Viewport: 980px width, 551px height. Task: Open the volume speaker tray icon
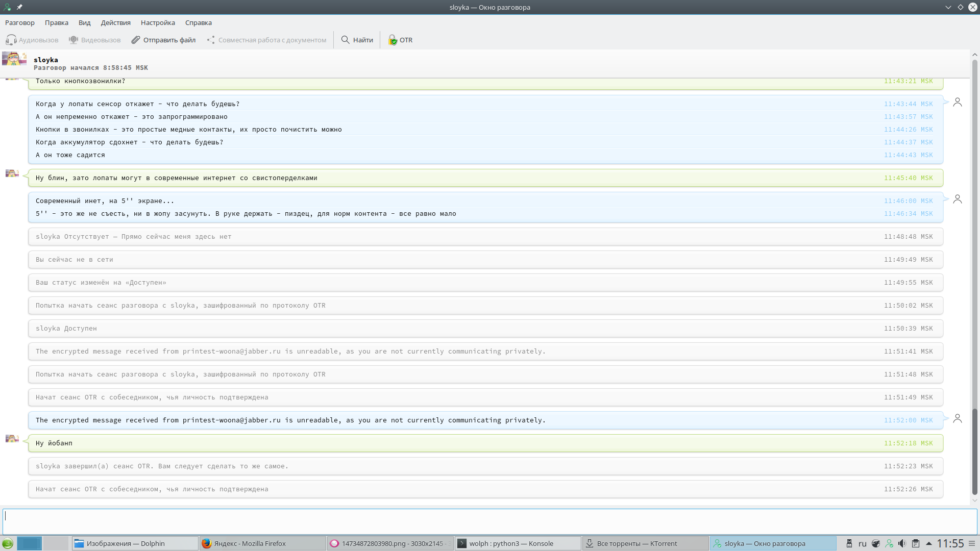point(902,543)
